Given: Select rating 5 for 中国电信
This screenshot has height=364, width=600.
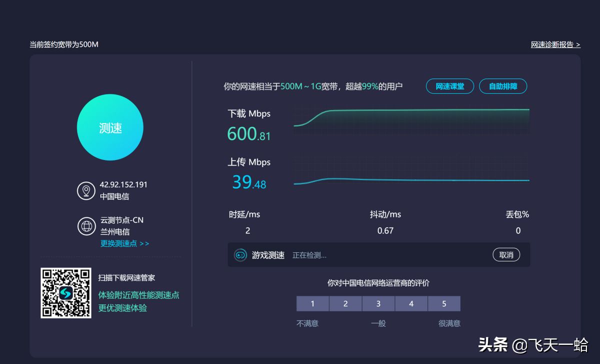Looking at the screenshot, I should tap(444, 303).
